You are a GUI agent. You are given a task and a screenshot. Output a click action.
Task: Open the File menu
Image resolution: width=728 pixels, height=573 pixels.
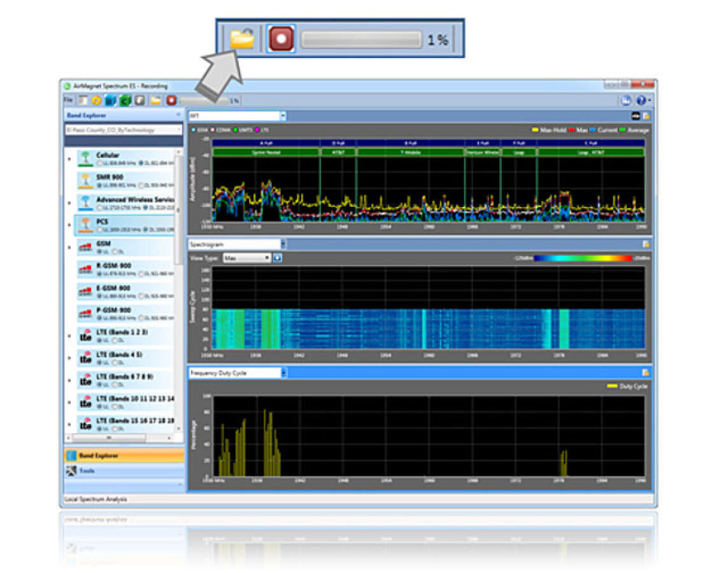click(68, 100)
